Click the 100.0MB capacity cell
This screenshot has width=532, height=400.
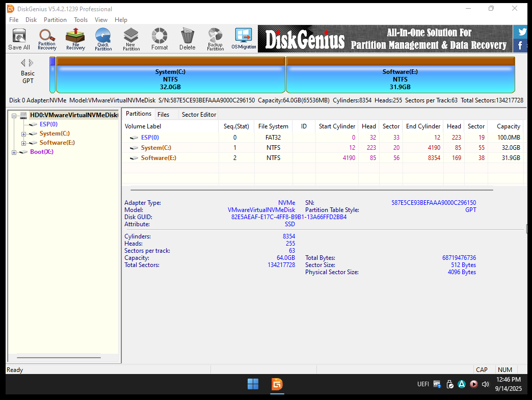509,138
